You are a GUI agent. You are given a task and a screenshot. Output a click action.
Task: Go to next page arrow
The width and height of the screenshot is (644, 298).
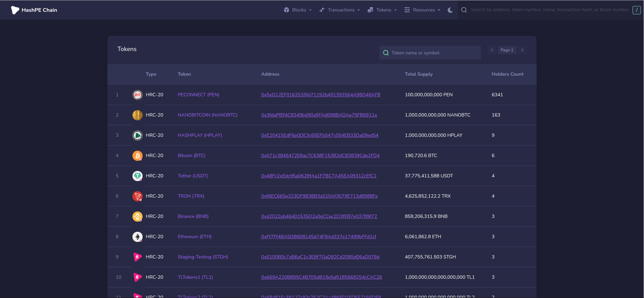522,50
